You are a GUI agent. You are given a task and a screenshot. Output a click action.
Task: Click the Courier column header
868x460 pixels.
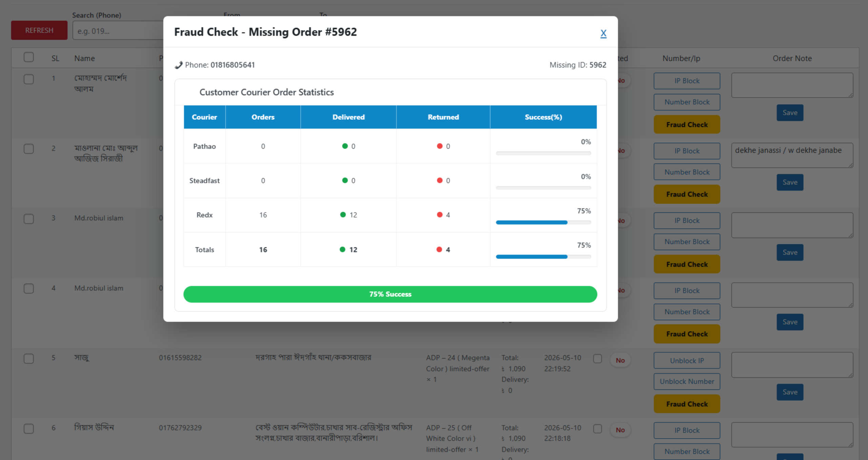click(x=204, y=117)
